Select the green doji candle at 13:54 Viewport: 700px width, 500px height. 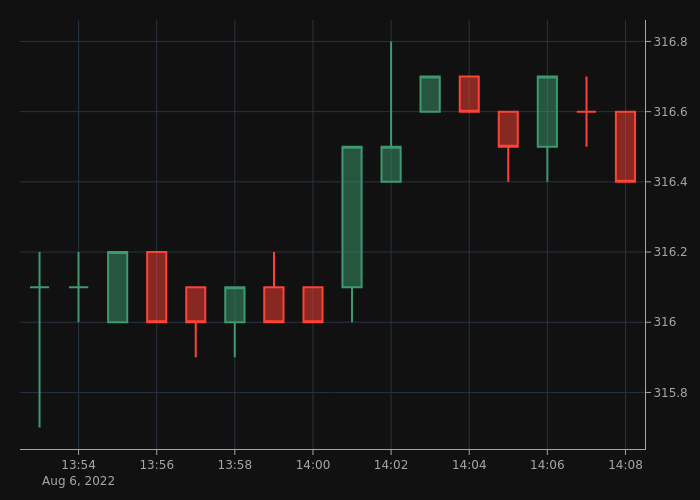[79, 287]
